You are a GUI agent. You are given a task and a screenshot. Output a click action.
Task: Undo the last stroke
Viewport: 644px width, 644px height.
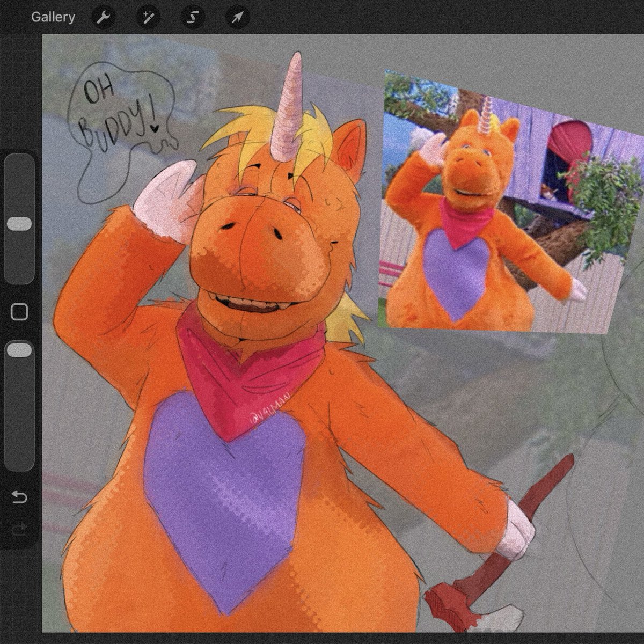click(19, 496)
